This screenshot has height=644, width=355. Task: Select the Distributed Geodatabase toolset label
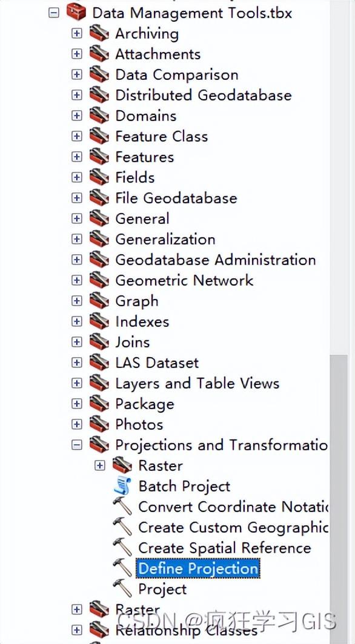pyautogui.click(x=204, y=95)
